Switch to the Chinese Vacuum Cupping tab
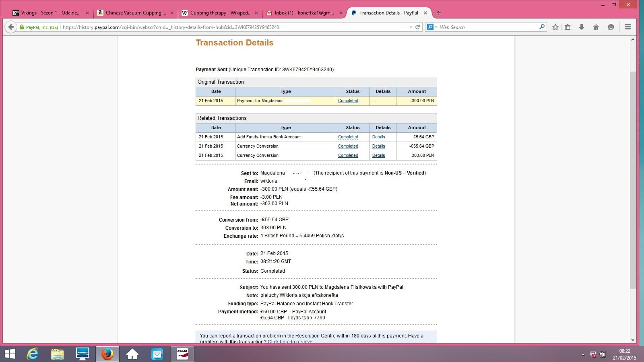 click(x=135, y=13)
